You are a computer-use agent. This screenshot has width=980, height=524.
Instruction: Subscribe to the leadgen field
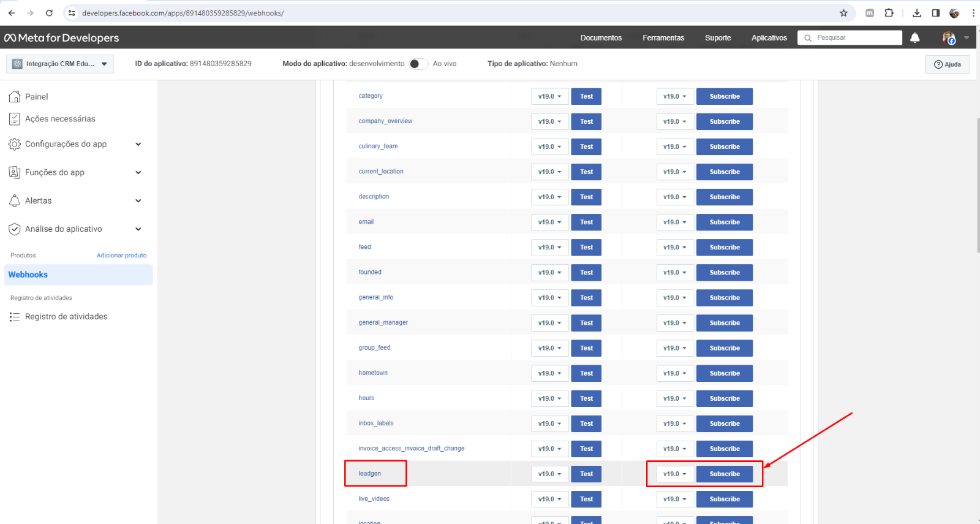tap(725, 474)
